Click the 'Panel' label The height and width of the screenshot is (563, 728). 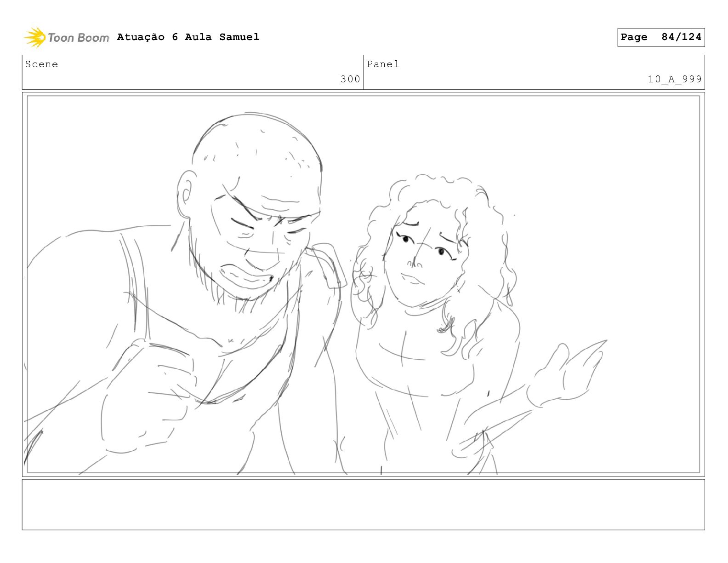[383, 64]
